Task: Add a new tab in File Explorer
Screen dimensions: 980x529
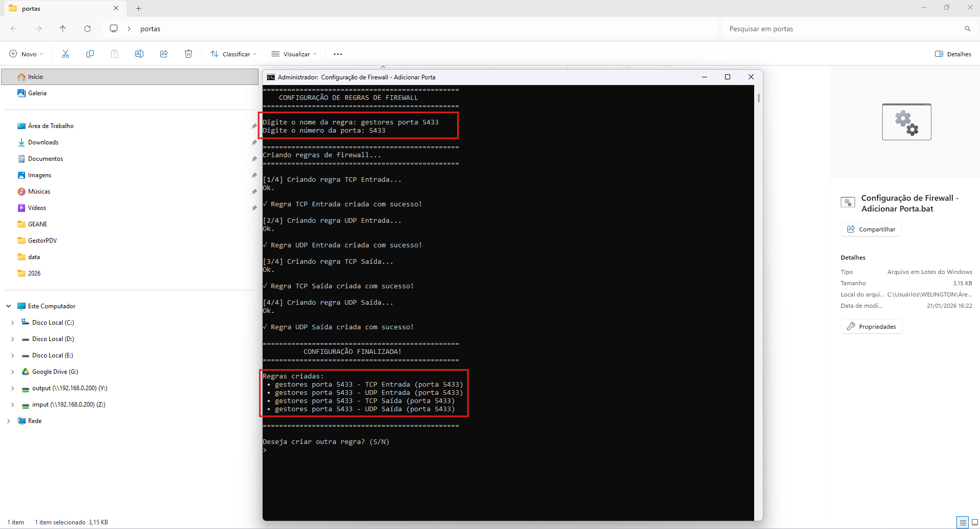Action: point(139,8)
